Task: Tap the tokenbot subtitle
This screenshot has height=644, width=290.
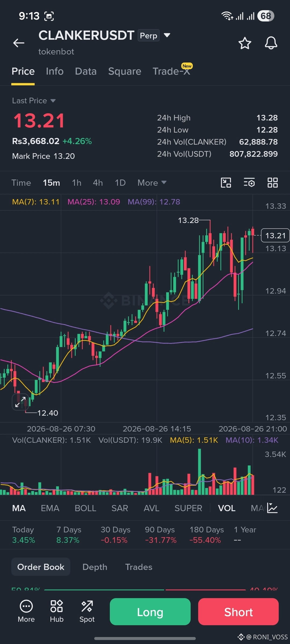Action: [x=56, y=52]
